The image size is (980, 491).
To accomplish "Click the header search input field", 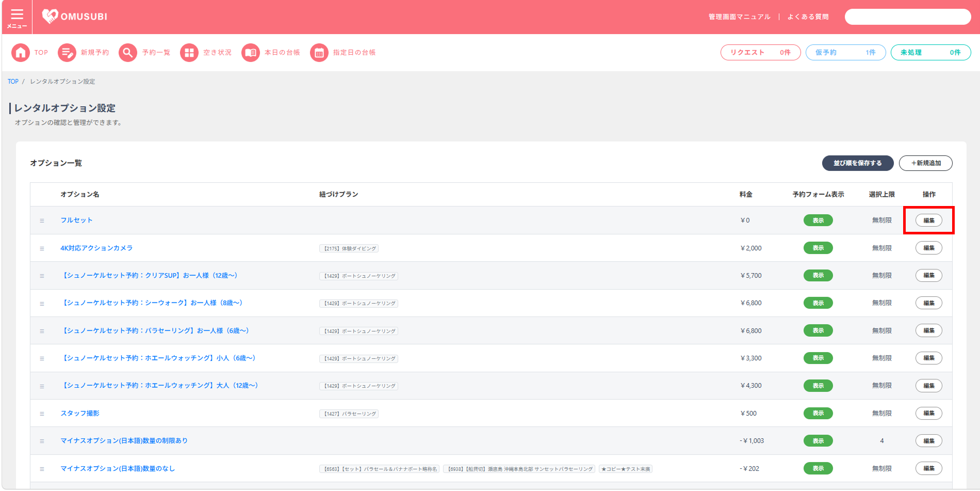I will coord(907,17).
